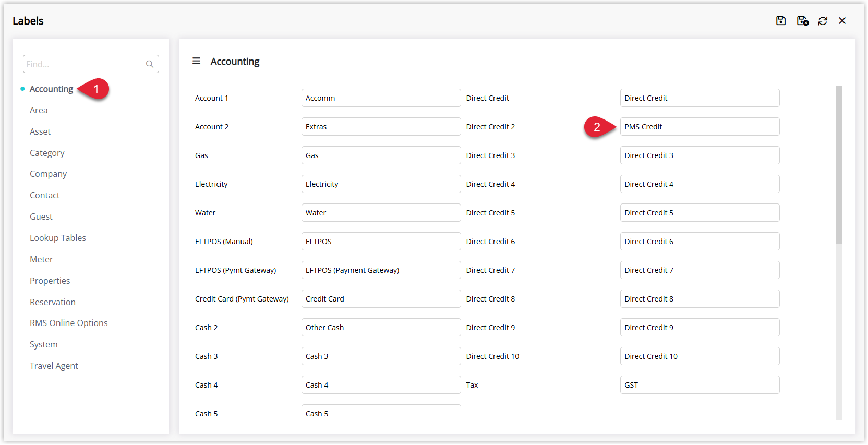Click the Accounting panel heading
Image resolution: width=868 pixels, height=445 pixels.
(235, 62)
